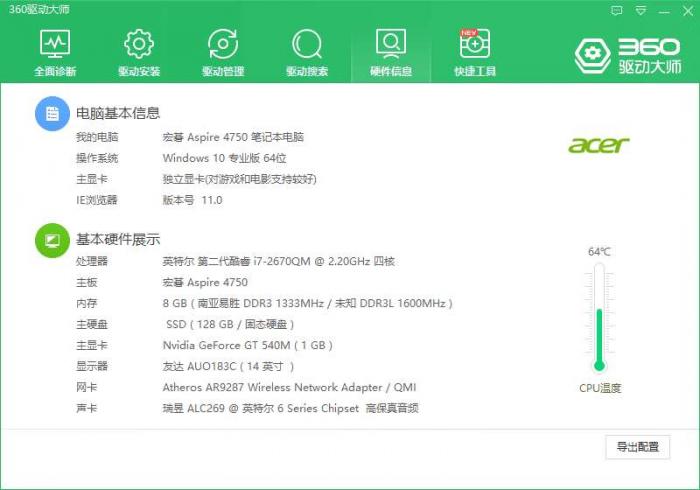Click the IE version 版本号 11.0 text
Screen dimensions: 700x490
tap(192, 200)
